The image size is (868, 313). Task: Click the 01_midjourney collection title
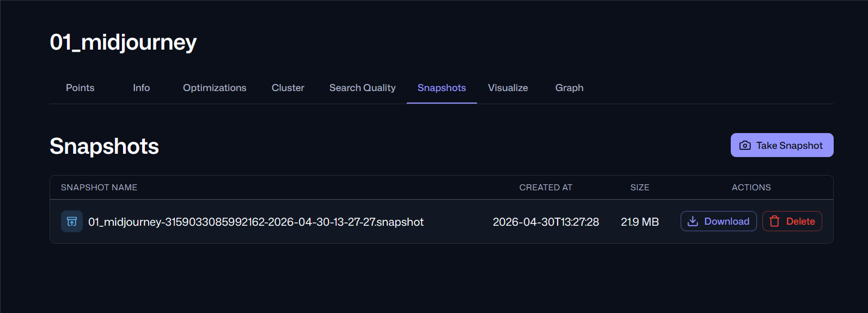coord(123,42)
